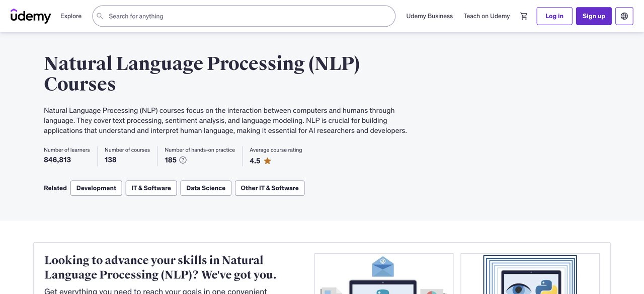The image size is (644, 294).
Task: Click the 138 courses count
Action: [x=111, y=160]
